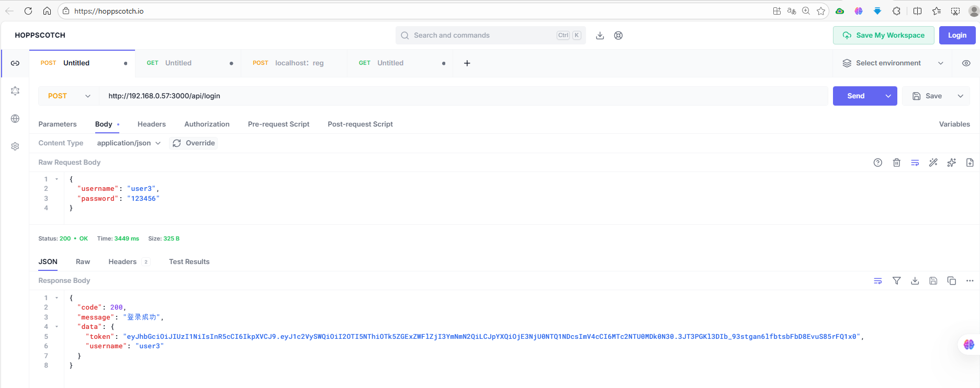Clear the raw request body
Image resolution: width=980 pixels, height=388 pixels.
pos(897,163)
